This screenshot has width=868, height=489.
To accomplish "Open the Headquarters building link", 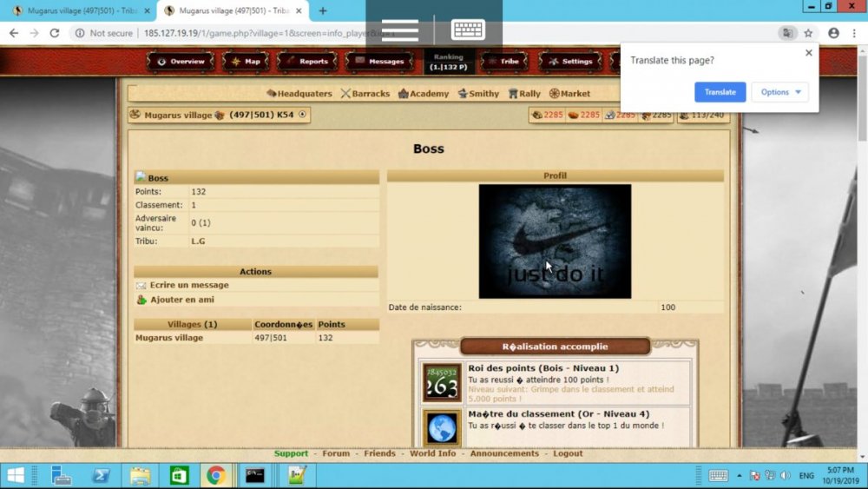I will tap(299, 94).
